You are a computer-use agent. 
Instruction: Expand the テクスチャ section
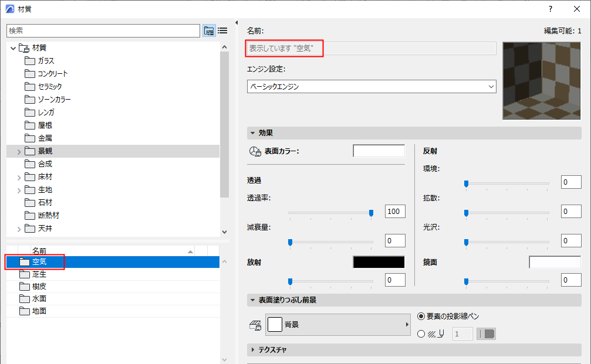coord(252,350)
